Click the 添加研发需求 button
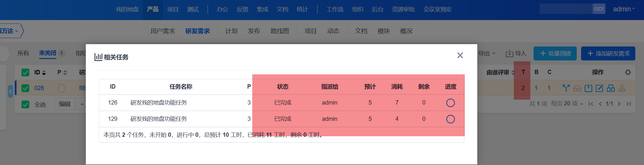 coord(608,53)
